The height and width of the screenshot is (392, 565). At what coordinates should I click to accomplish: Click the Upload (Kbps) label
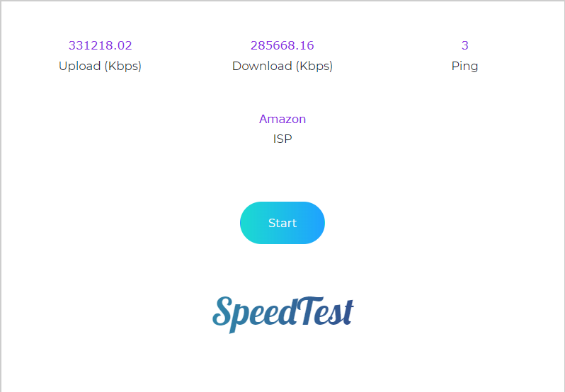tap(100, 66)
